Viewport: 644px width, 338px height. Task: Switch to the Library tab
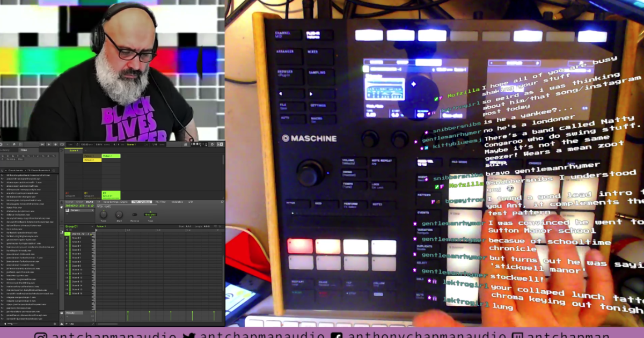[x=5, y=150]
